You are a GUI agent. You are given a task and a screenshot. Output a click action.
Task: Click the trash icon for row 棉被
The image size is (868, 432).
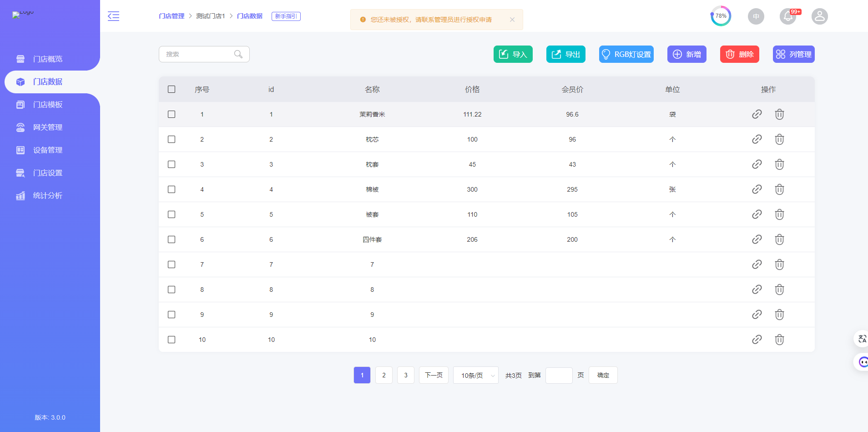tap(779, 189)
